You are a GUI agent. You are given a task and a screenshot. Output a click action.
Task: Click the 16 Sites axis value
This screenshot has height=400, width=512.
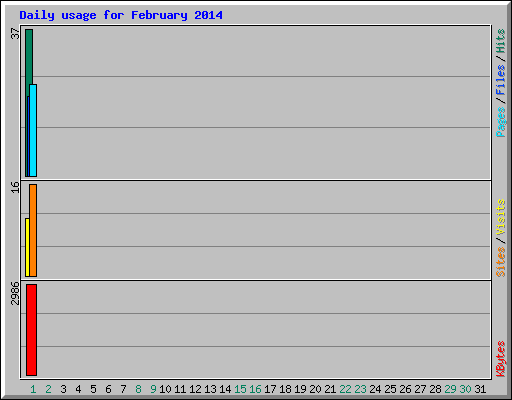click(15, 187)
